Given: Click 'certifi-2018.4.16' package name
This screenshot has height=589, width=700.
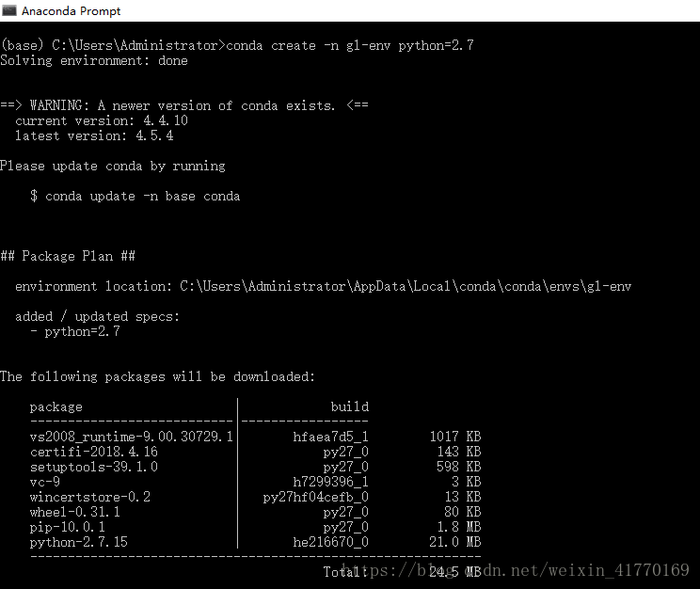Looking at the screenshot, I should tap(94, 452).
